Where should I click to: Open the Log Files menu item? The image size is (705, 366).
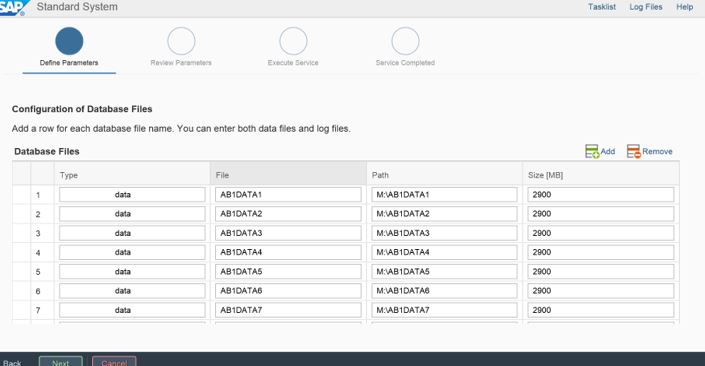[646, 7]
